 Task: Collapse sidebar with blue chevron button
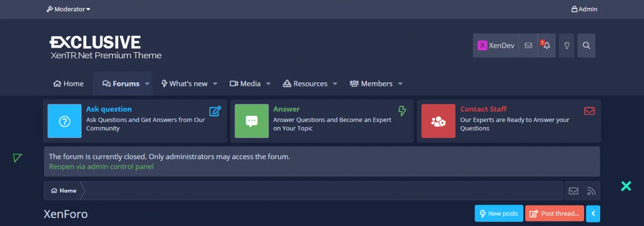pyautogui.click(x=593, y=213)
